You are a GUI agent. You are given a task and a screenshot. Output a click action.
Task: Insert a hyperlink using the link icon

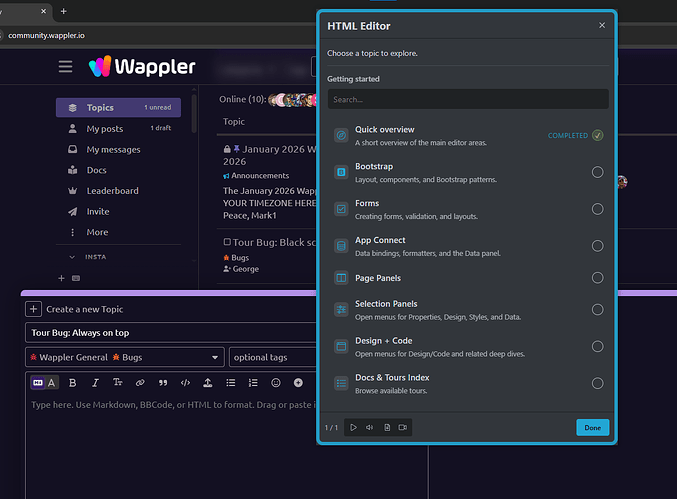pyautogui.click(x=140, y=382)
